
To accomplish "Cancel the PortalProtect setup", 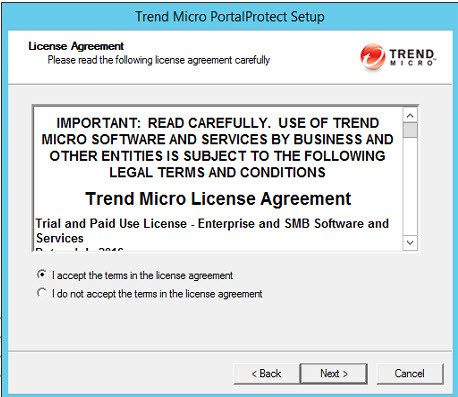I will click(x=410, y=373).
